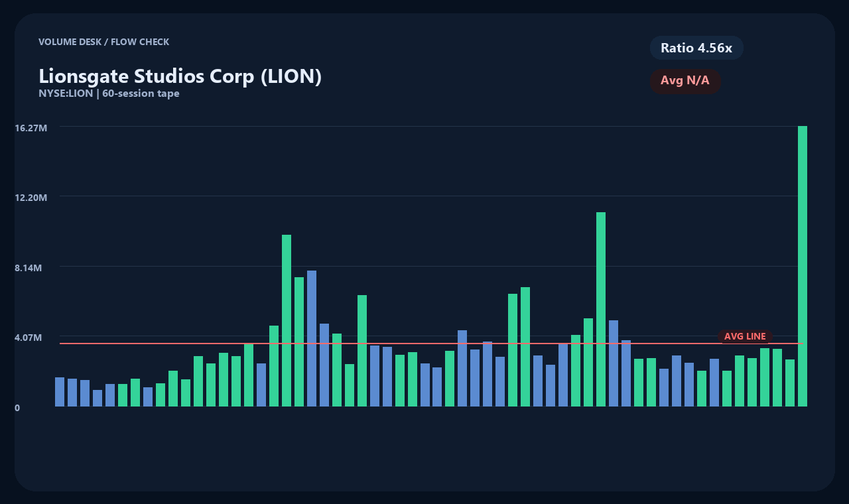The height and width of the screenshot is (504, 849).
Task: Click the Ratio 4.56x badge
Action: coord(696,48)
